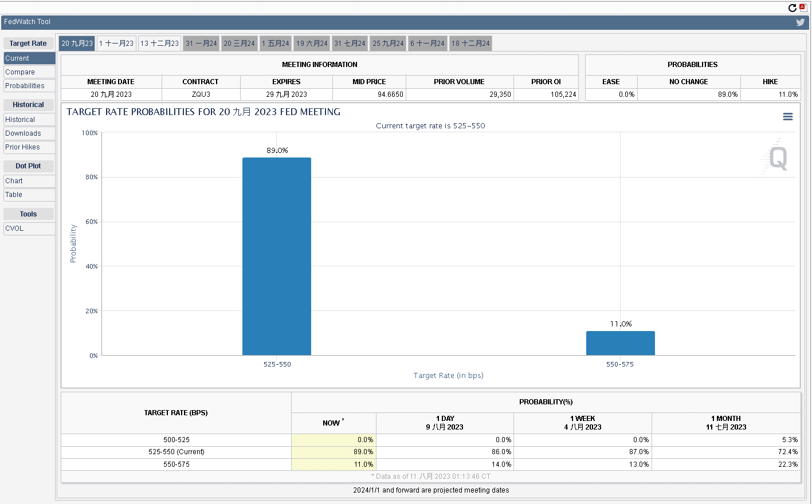
Task: Open the PDF export icon
Action: coord(803,7)
